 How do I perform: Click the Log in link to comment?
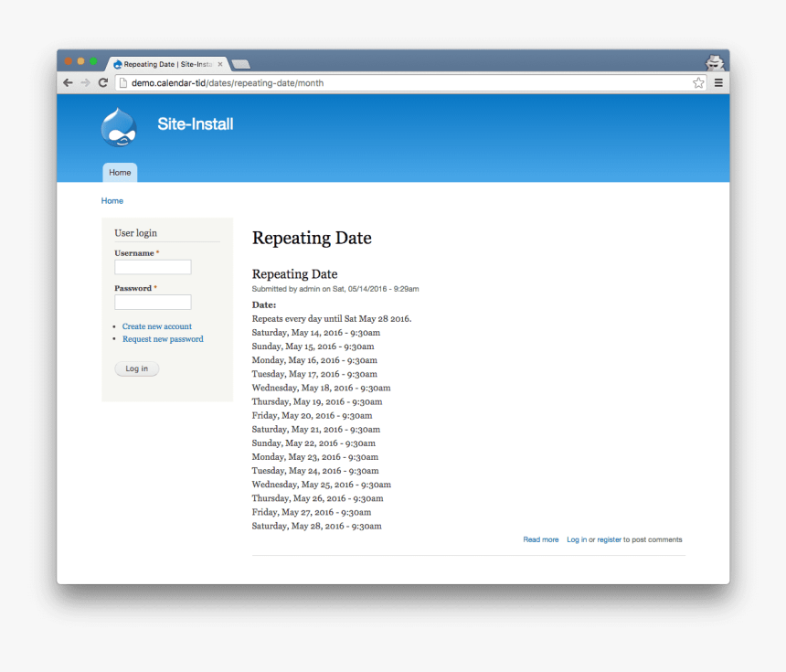[x=577, y=539]
